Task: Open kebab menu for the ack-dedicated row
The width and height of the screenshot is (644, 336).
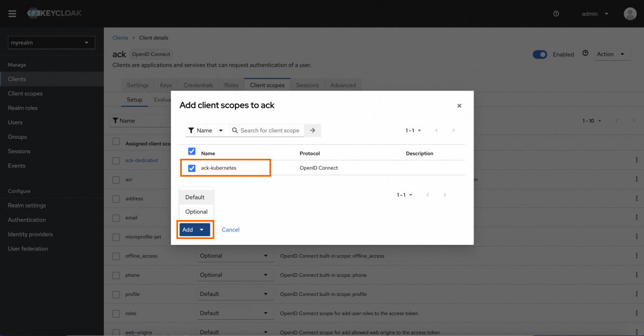Action: pos(636,160)
